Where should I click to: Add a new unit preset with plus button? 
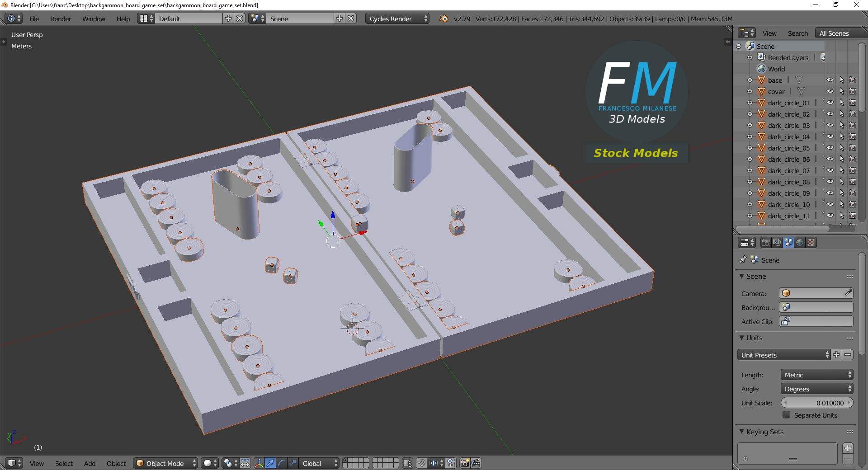(x=836, y=355)
